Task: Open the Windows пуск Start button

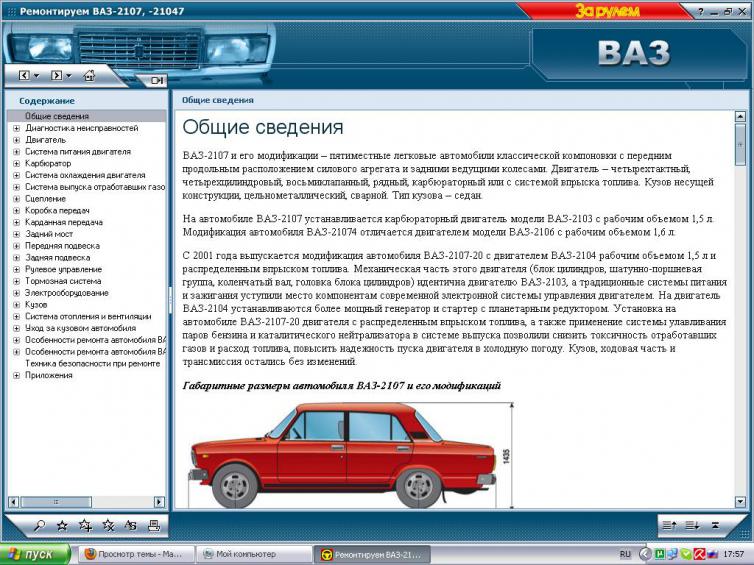Action: pos(35,554)
